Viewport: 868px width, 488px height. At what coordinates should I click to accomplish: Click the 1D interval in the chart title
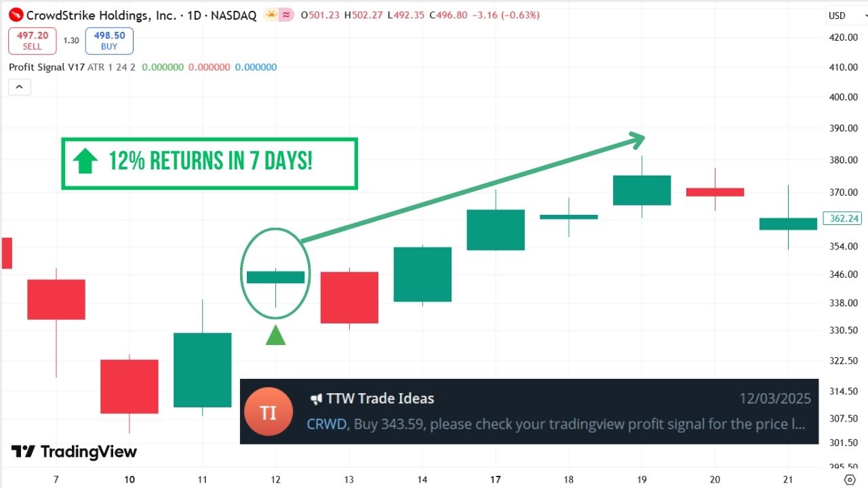pyautogui.click(x=195, y=15)
